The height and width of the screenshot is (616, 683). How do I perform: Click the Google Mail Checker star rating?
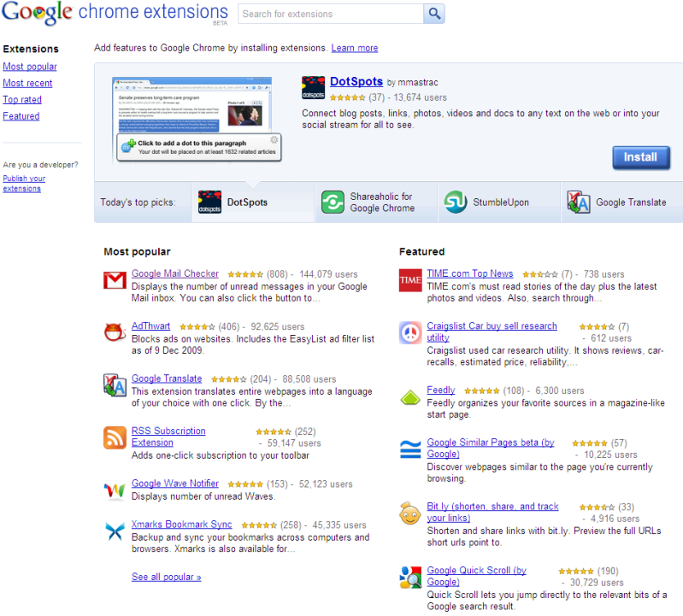tap(245, 275)
